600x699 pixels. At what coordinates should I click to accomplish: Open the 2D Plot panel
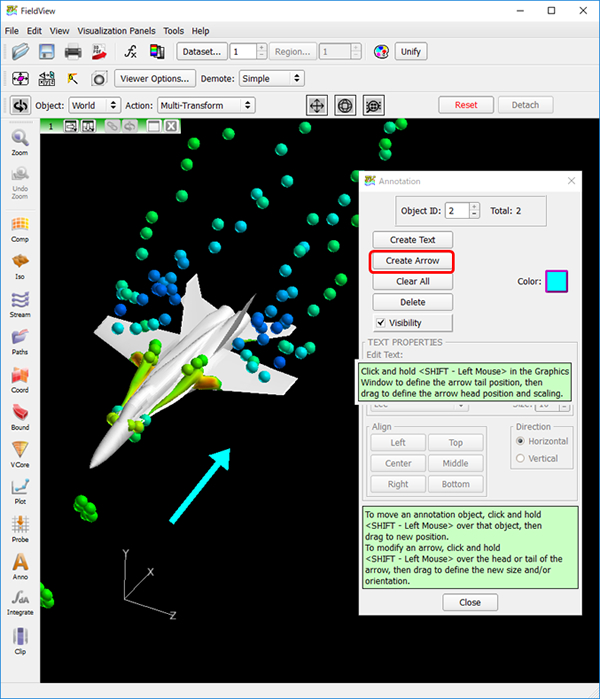click(20, 489)
